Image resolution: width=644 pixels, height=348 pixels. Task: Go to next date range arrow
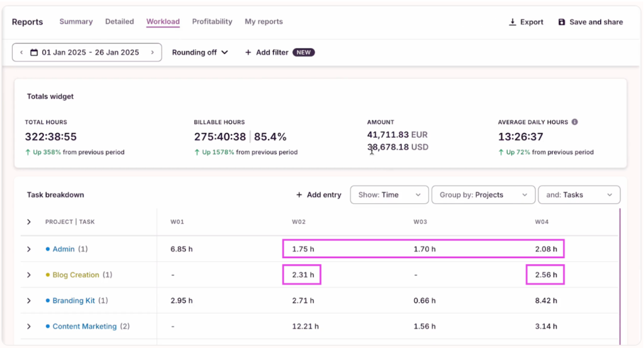pos(152,52)
